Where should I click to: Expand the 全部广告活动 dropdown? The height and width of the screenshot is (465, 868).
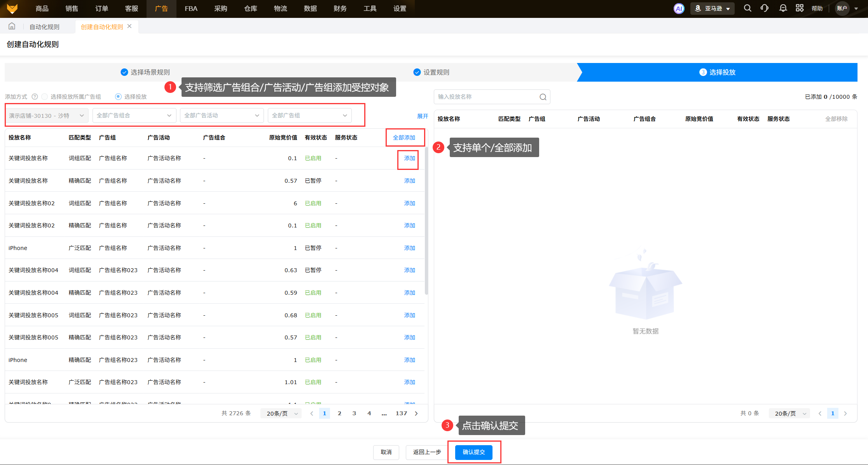[222, 115]
